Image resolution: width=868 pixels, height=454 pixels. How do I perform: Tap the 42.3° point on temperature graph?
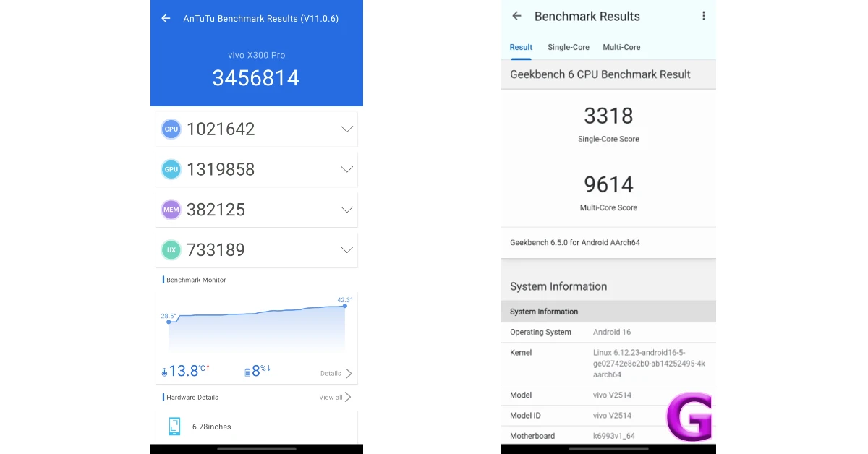344,306
